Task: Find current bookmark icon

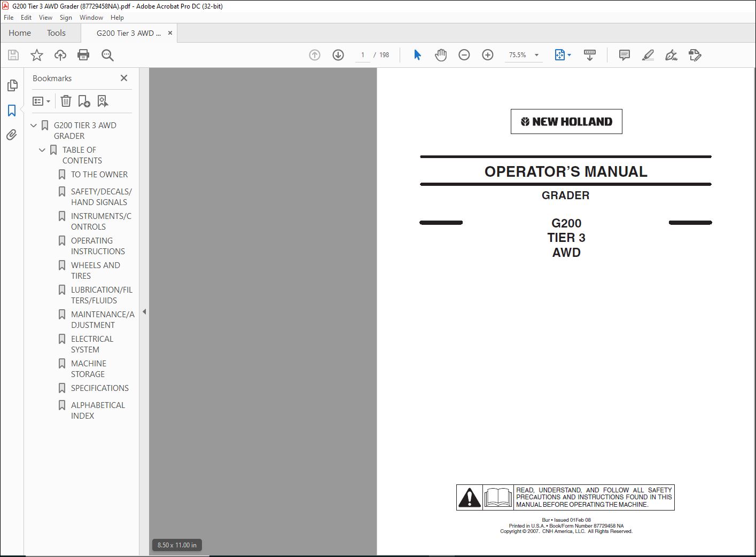Action: pyautogui.click(x=103, y=101)
